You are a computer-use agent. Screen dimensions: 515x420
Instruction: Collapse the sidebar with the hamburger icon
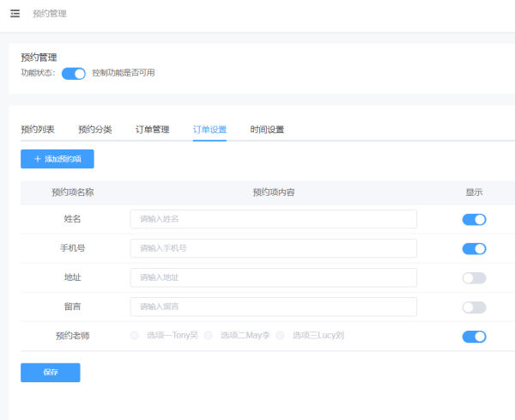pos(15,14)
